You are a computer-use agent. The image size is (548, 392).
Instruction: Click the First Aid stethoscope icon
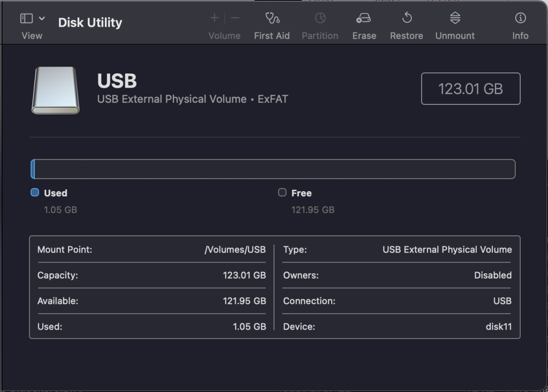tap(272, 19)
